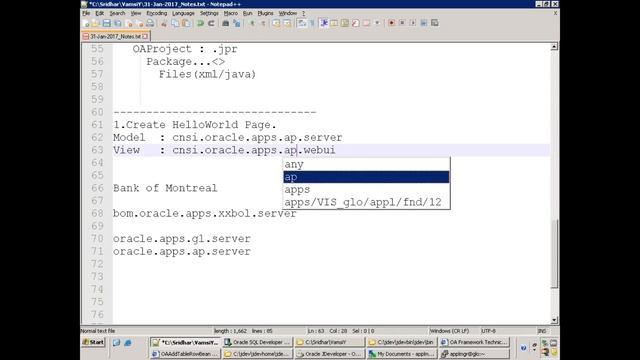Toggle show all characters icon

point(311,23)
